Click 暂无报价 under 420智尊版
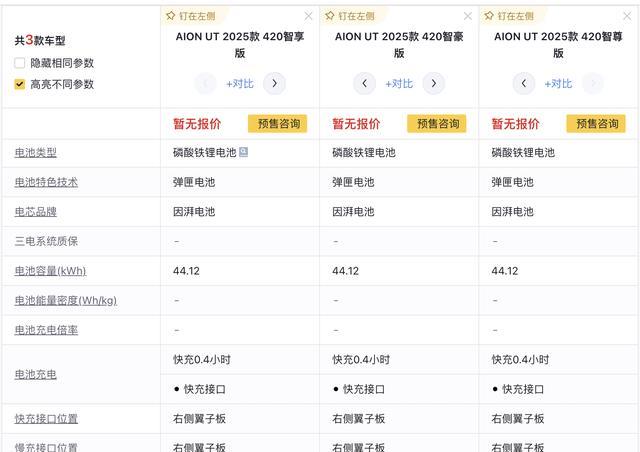Screen dimensions: 640x452 tap(515, 124)
